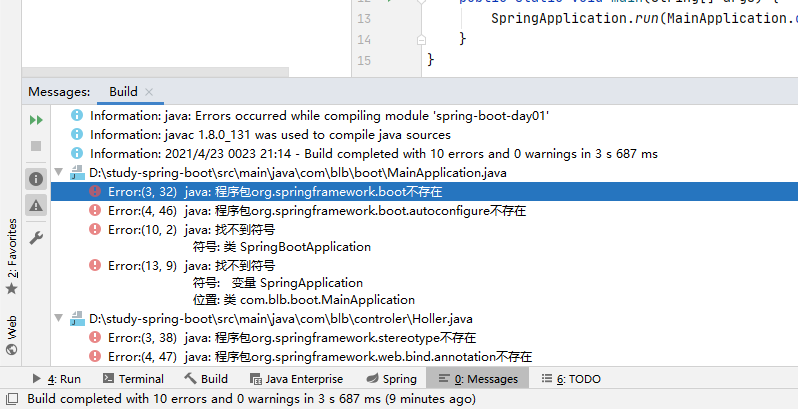Click the green Rerun build arrows icon

tap(36, 120)
